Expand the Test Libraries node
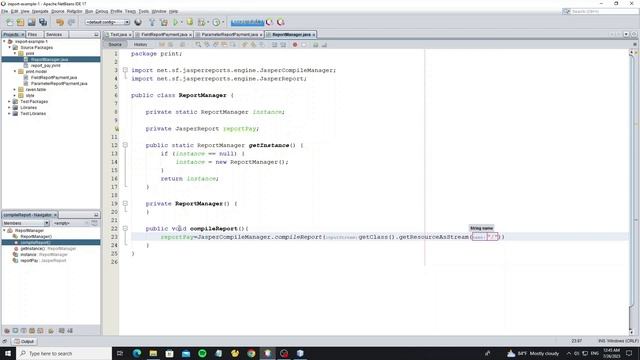The width and height of the screenshot is (640, 360). 10,113
